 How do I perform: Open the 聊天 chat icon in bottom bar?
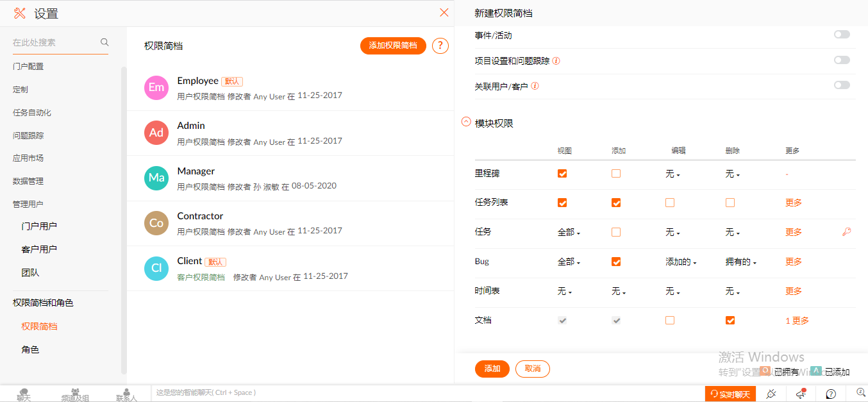[24, 394]
